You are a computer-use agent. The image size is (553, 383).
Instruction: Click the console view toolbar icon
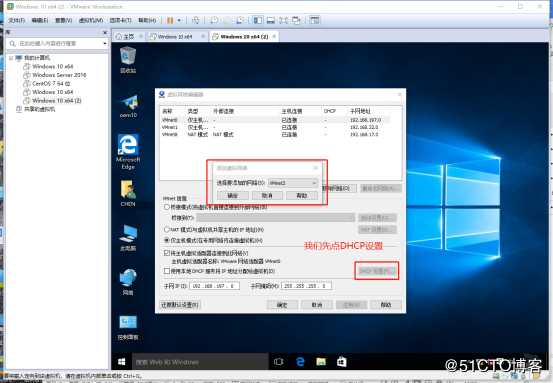coord(314,20)
